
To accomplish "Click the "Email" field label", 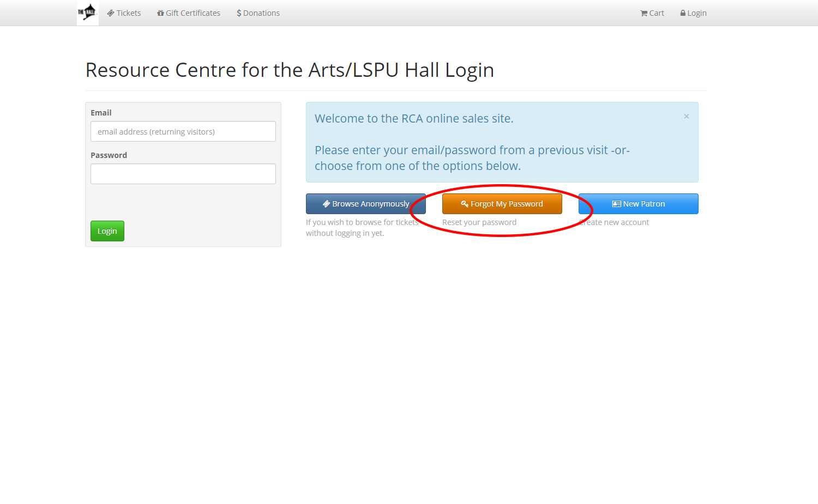I will click(x=101, y=113).
